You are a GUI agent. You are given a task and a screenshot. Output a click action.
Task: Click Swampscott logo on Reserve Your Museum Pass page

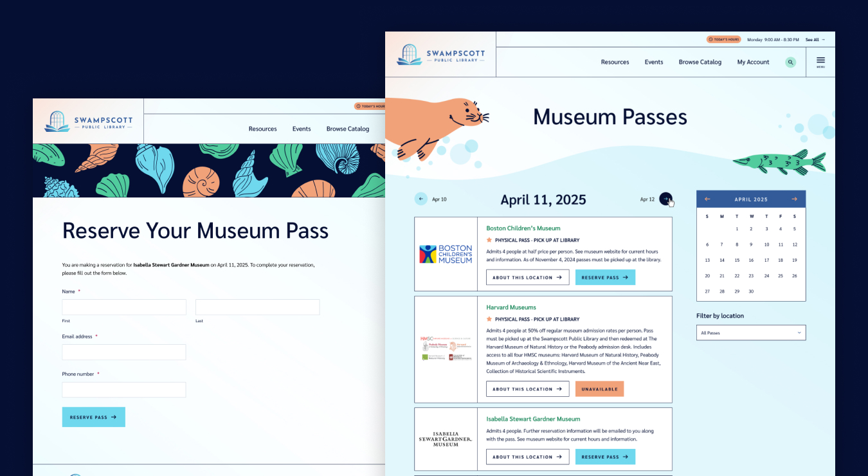click(89, 122)
